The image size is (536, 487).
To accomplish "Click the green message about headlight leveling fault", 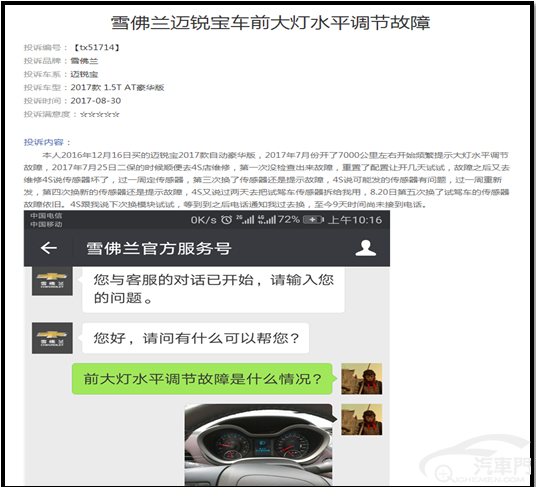I will (202, 379).
